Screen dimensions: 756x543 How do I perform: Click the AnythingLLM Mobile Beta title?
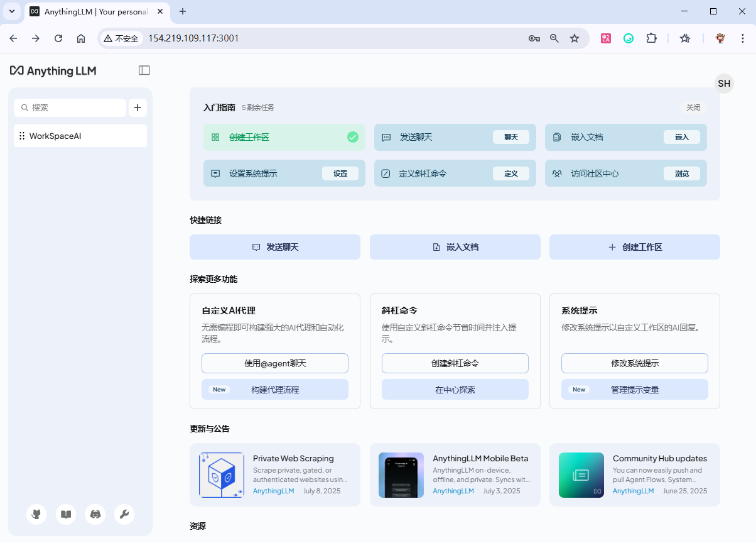[x=480, y=459]
